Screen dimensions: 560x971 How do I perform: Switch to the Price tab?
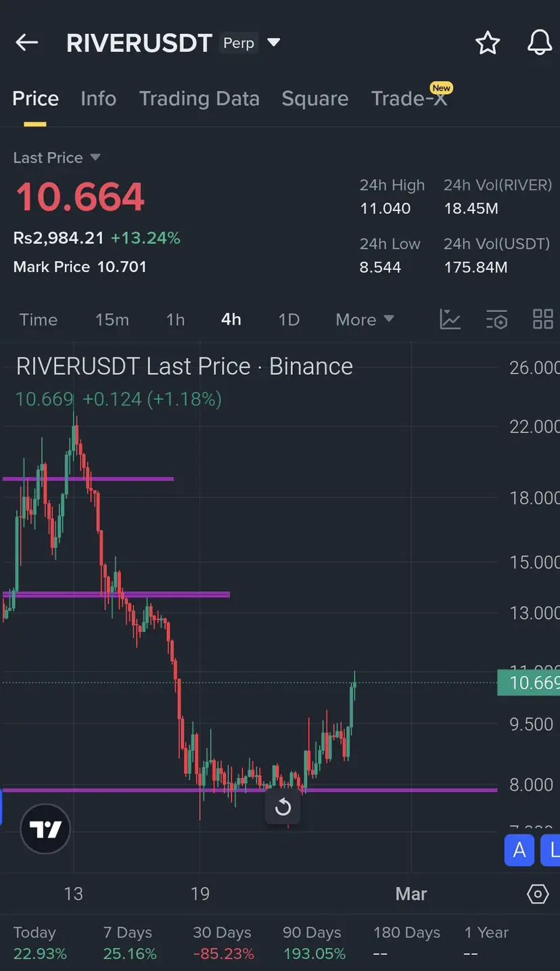[x=35, y=99]
